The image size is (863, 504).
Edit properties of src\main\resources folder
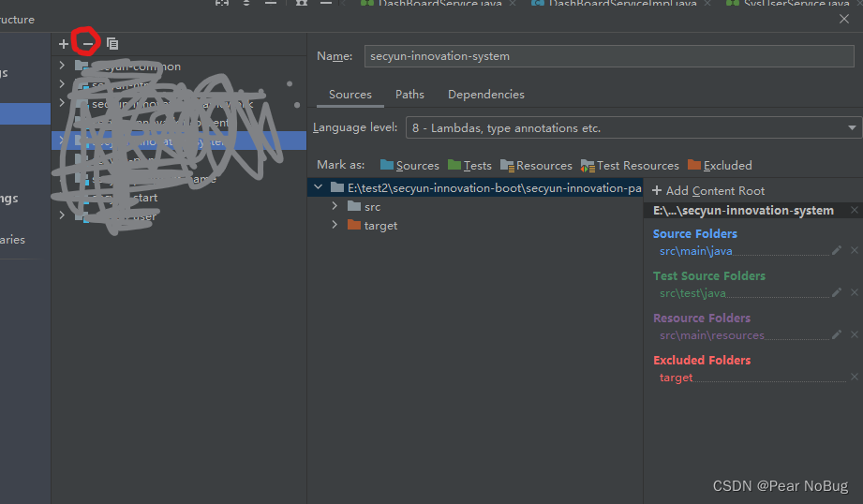click(x=837, y=335)
